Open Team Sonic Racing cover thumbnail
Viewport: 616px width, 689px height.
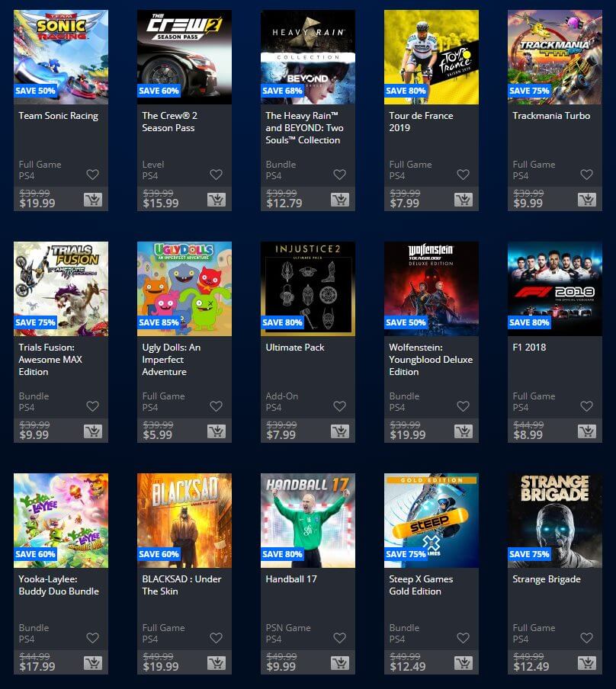coord(61,57)
